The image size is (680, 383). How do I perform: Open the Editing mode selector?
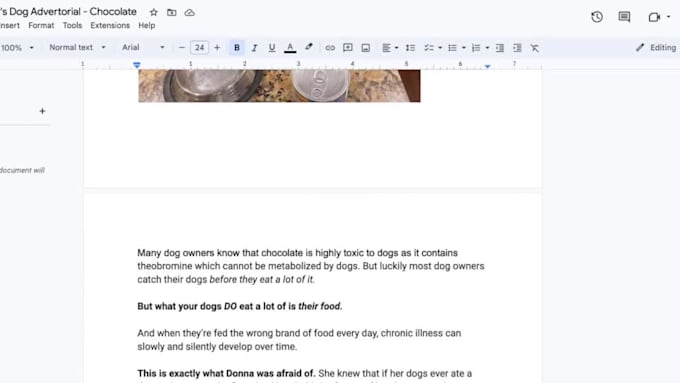[657, 48]
